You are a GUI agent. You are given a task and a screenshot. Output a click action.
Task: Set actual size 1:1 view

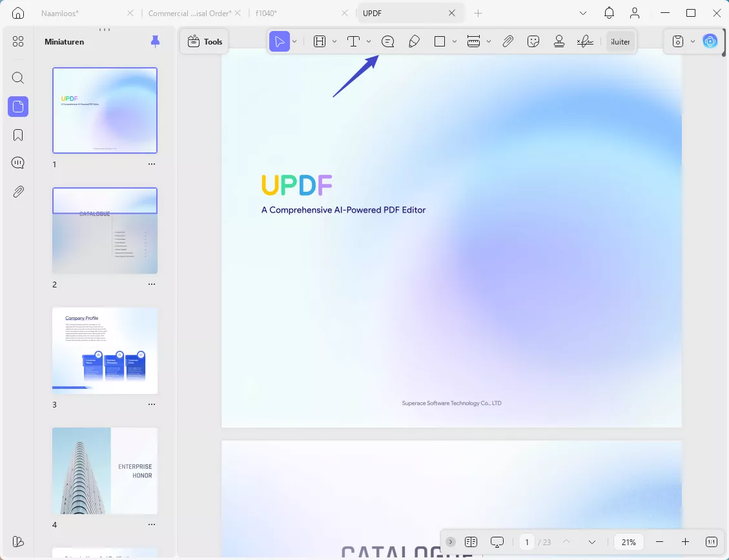point(712,542)
